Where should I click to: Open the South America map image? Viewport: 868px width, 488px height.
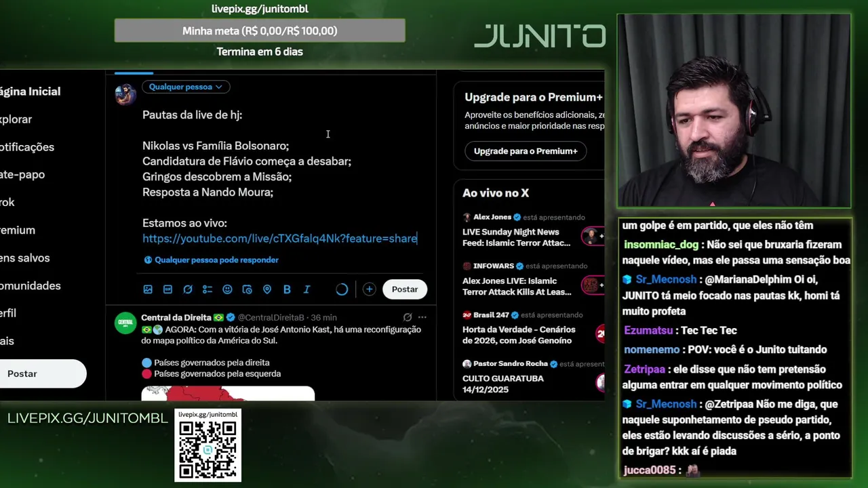228,394
